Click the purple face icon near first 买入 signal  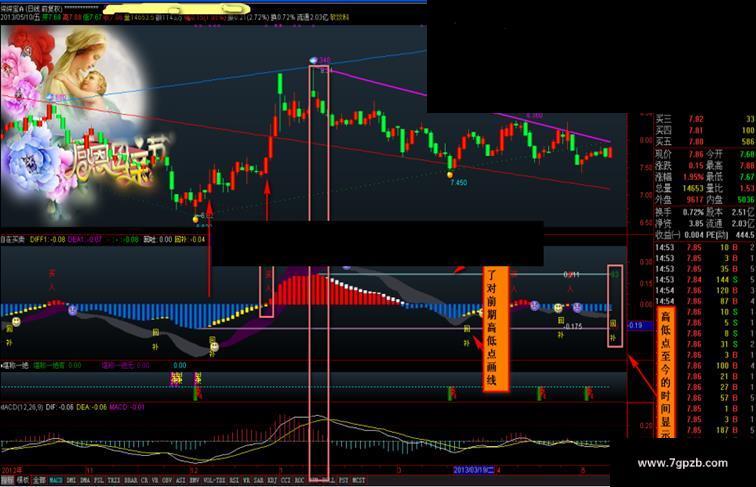pos(72,310)
